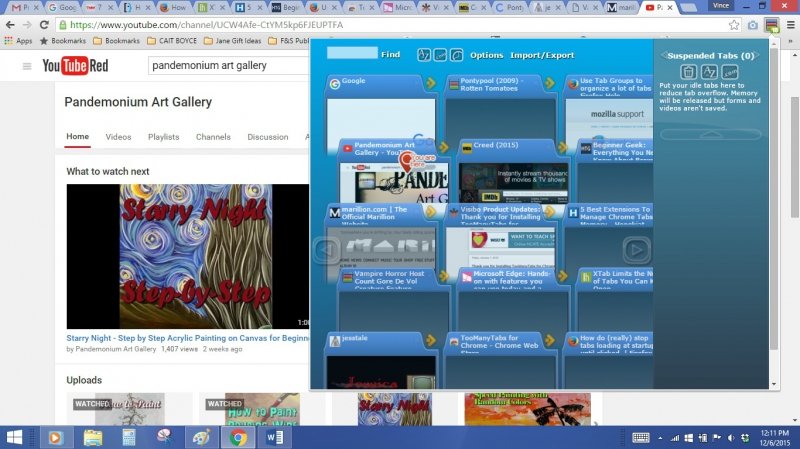Image resolution: width=800 pixels, height=449 pixels.
Task: Go to previous page of tab thumbnails
Action: [x=327, y=250]
